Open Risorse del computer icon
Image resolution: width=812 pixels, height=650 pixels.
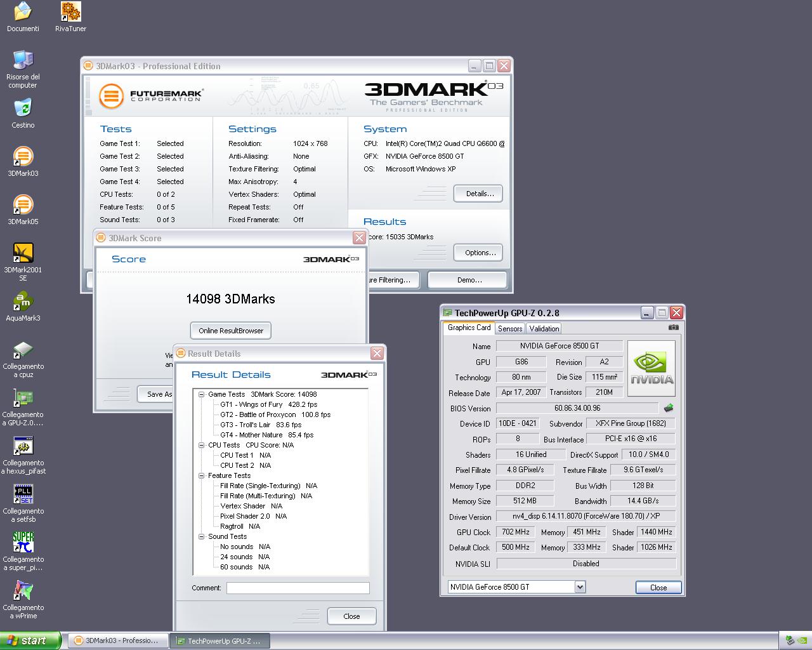tap(23, 60)
